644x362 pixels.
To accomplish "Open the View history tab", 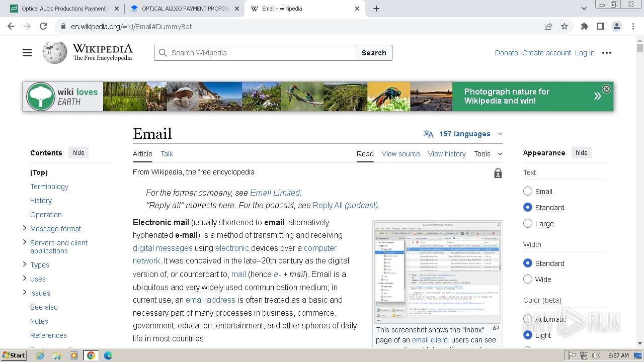I will coord(447,154).
